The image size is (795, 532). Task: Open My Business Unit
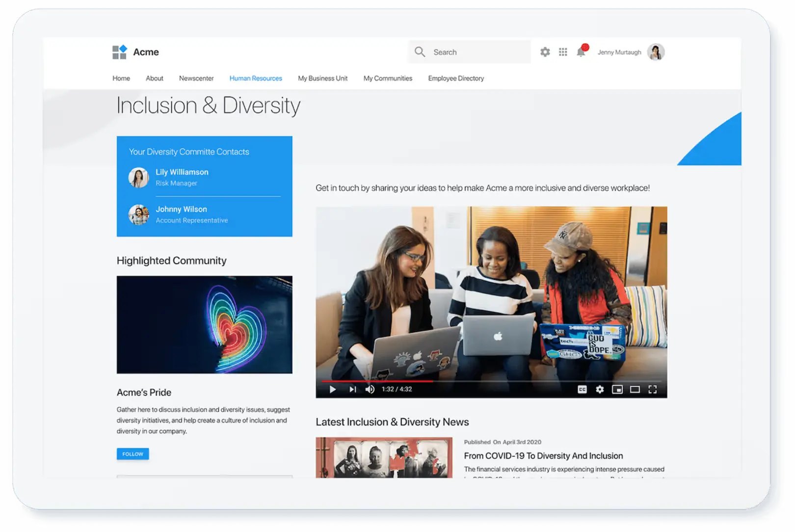322,79
